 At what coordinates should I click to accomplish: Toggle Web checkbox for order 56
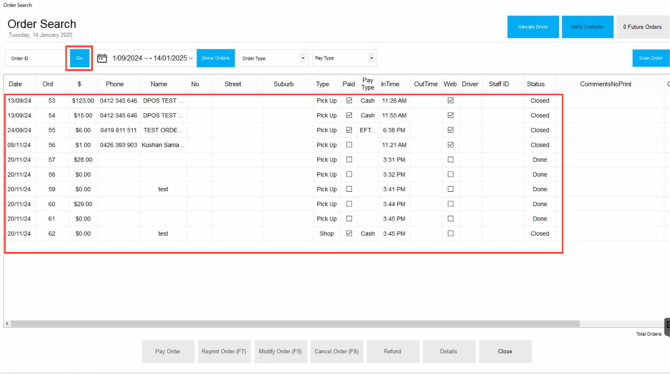click(x=450, y=145)
